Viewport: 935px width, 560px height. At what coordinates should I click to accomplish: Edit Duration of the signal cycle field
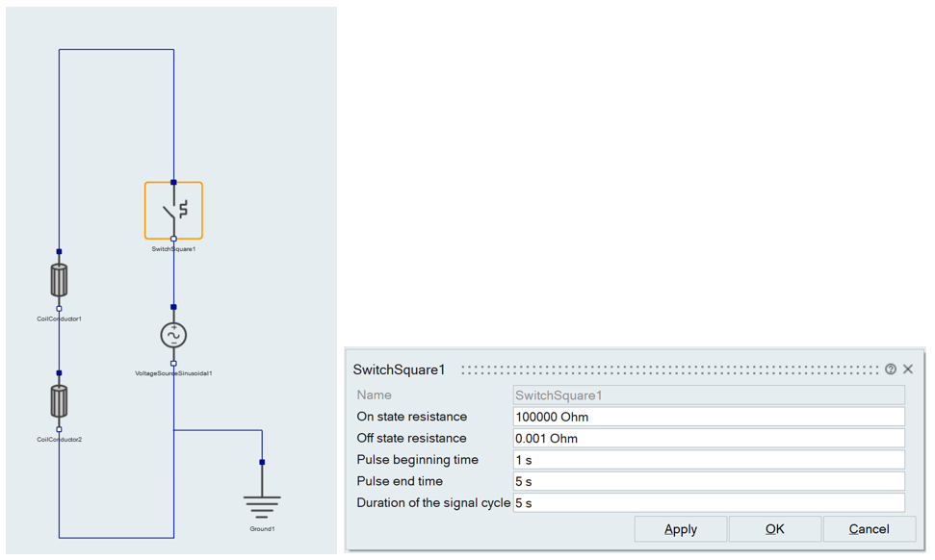(709, 503)
